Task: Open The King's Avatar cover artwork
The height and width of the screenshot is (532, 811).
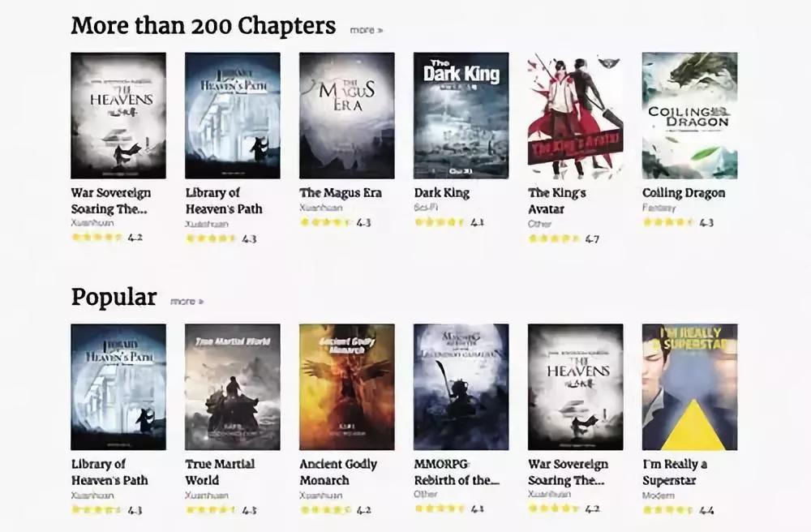Action: 575,115
